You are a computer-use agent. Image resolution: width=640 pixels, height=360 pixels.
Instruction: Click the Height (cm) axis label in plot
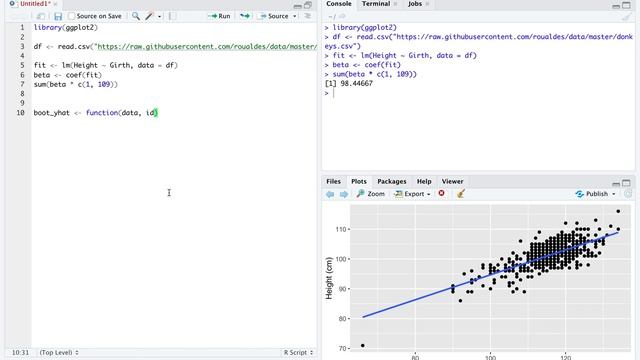click(x=329, y=278)
